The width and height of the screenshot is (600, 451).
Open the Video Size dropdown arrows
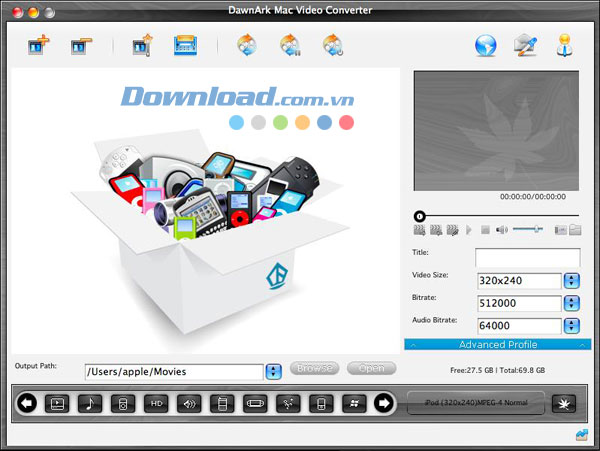pos(572,281)
